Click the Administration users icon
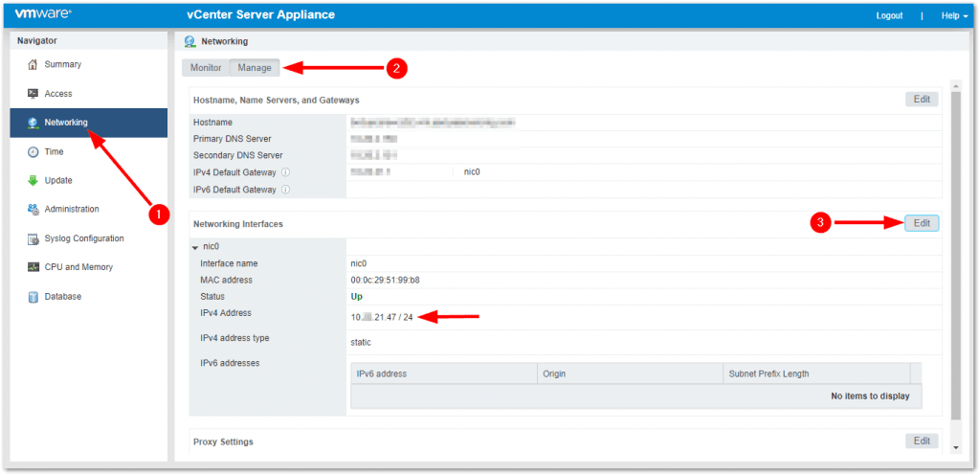This screenshot has height=475, width=980. (x=33, y=210)
